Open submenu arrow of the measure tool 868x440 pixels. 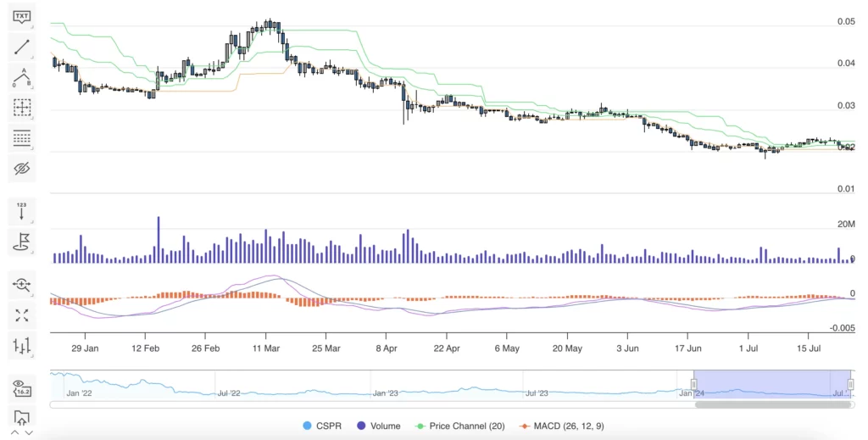pyautogui.click(x=32, y=117)
